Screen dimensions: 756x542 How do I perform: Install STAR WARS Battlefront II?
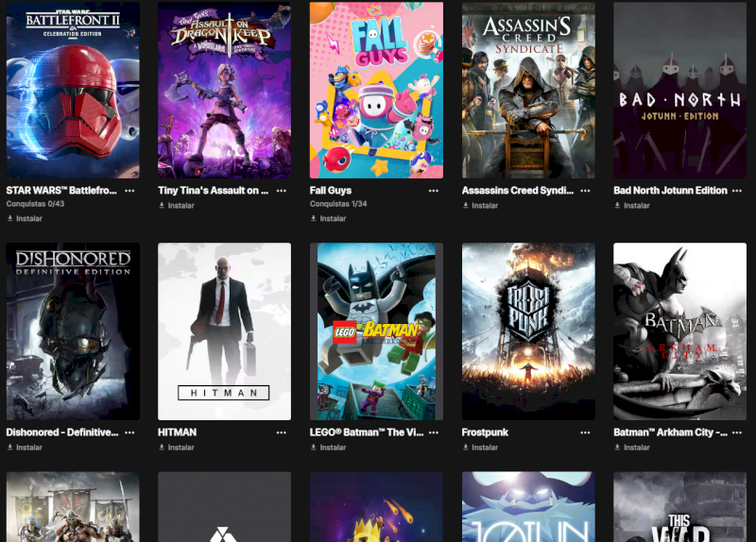point(25,218)
